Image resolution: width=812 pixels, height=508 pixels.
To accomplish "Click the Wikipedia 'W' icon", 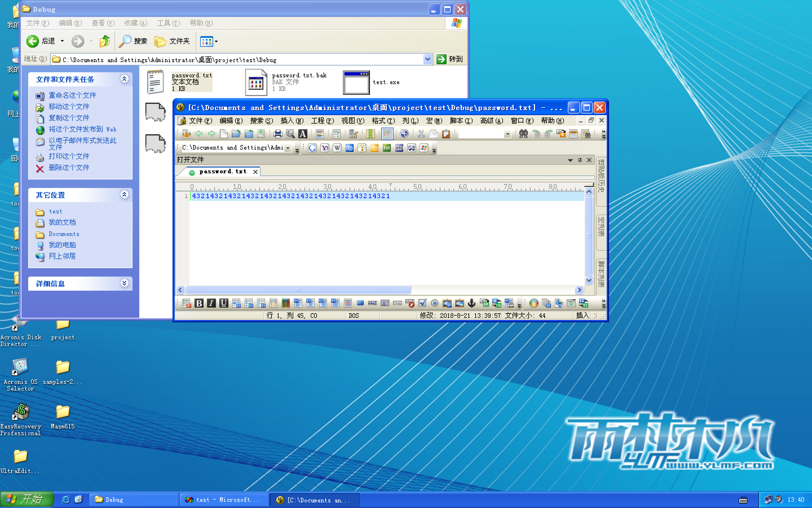I will point(337,148).
